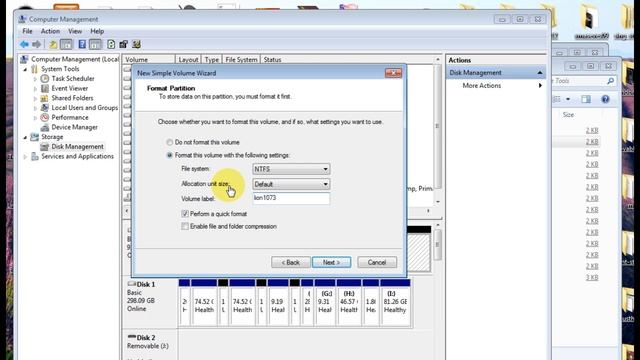This screenshot has width=640, height=360.
Task: Click the Disk Management tree icon
Action: pos(45,147)
